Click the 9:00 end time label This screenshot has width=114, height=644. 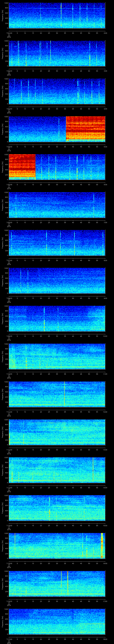pyautogui.click(x=105, y=298)
